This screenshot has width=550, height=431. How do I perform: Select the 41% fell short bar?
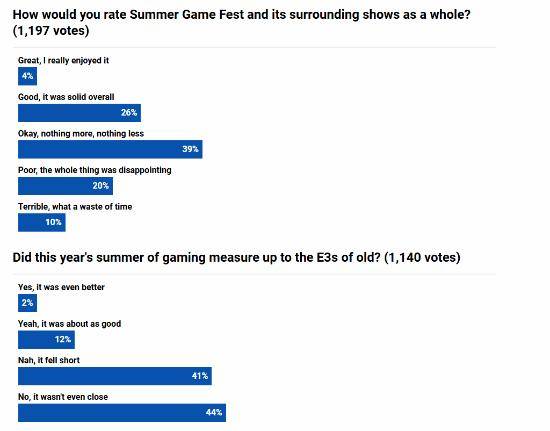click(x=115, y=376)
